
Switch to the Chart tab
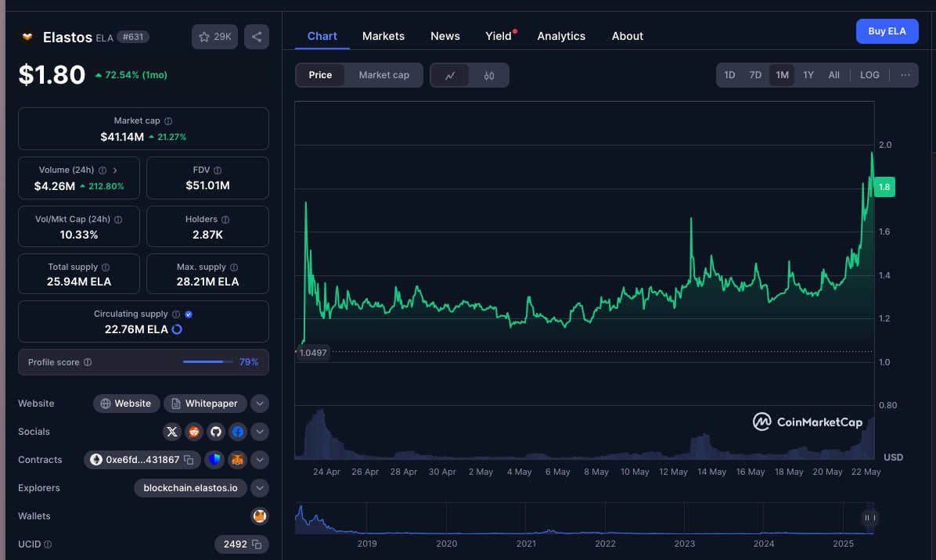pos(322,37)
